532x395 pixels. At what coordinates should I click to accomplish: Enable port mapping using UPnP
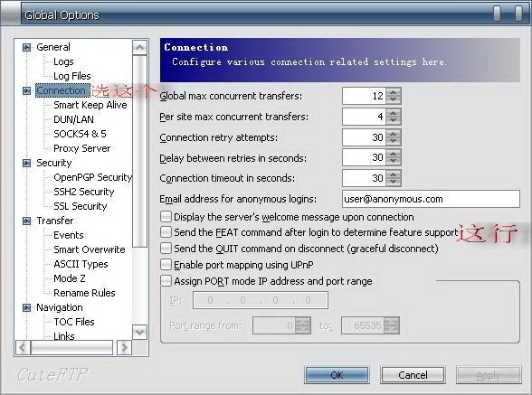(x=166, y=265)
